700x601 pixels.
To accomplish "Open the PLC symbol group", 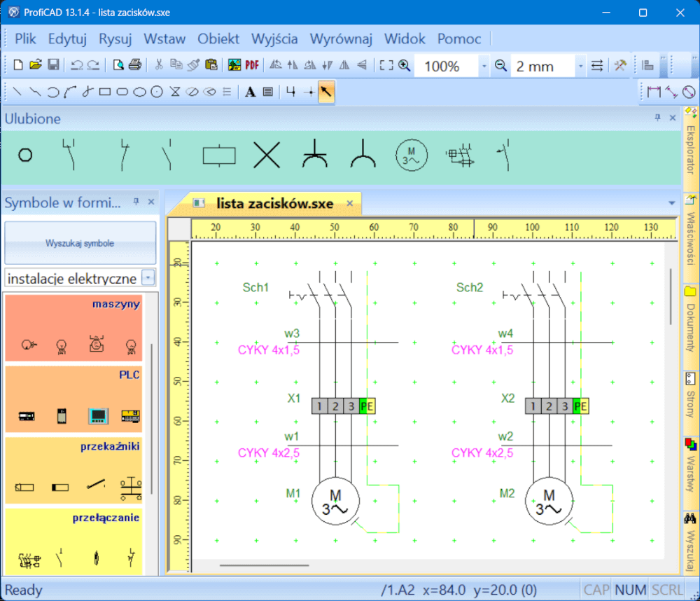I will click(73, 399).
